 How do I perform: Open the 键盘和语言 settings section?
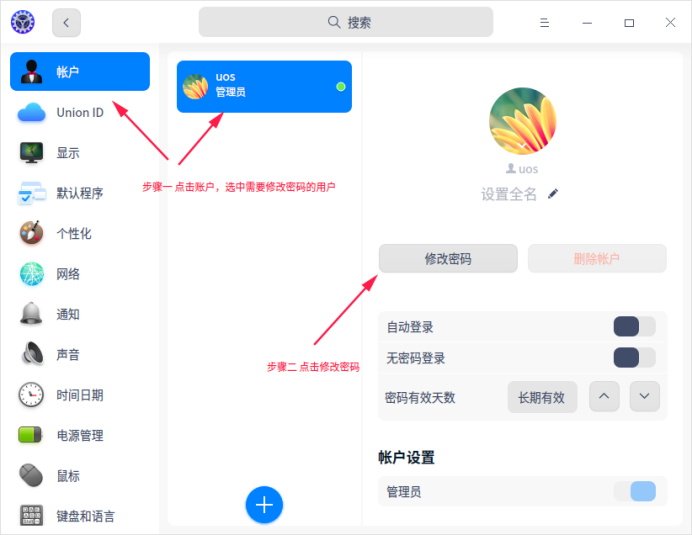pos(80,516)
